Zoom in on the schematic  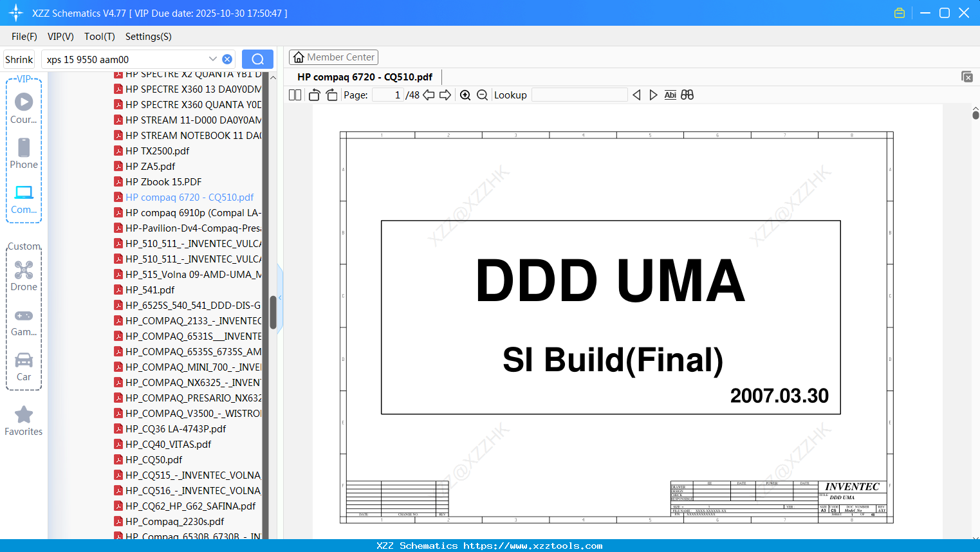tap(465, 95)
